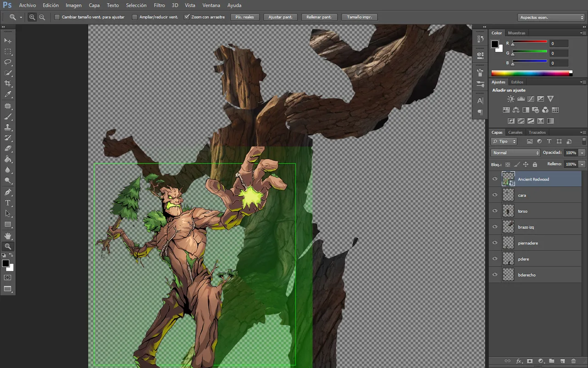
Task: Select the Pen tool
Action: (x=8, y=192)
